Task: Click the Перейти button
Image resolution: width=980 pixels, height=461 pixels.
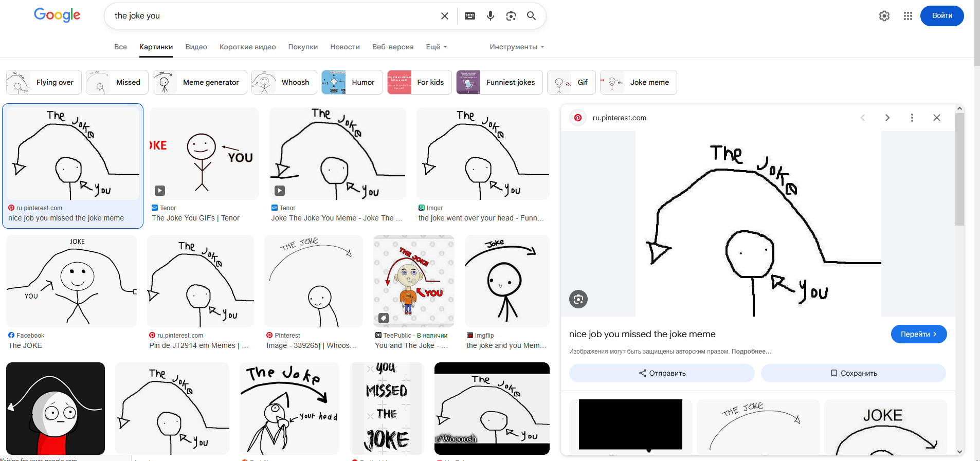Action: [919, 334]
